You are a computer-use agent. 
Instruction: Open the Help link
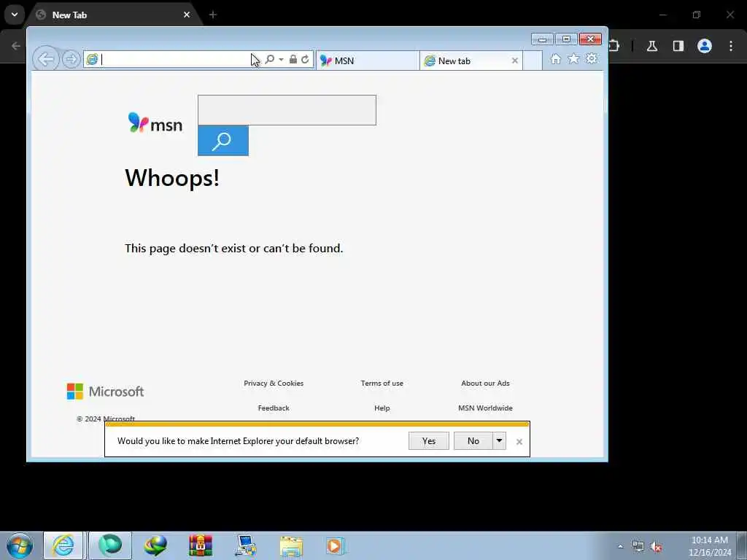click(382, 408)
